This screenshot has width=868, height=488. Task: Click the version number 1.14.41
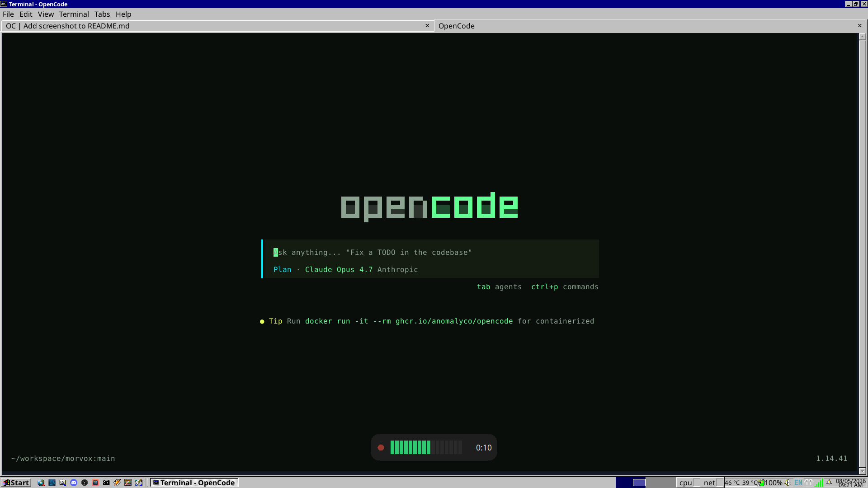[x=832, y=459]
